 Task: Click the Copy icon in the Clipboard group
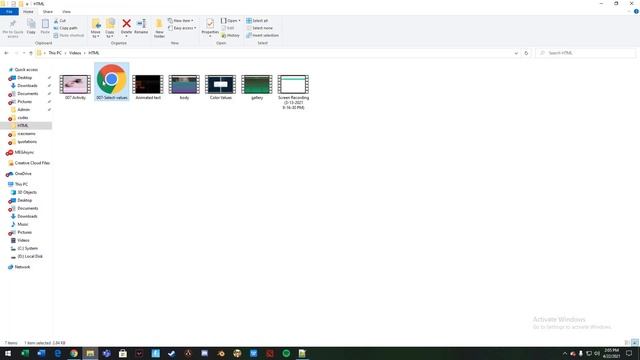pos(31,27)
